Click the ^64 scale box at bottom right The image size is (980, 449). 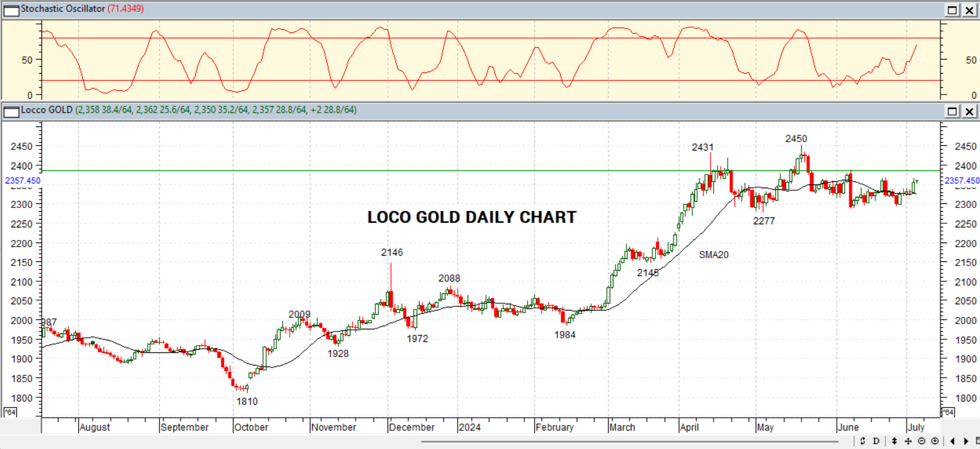point(948,412)
